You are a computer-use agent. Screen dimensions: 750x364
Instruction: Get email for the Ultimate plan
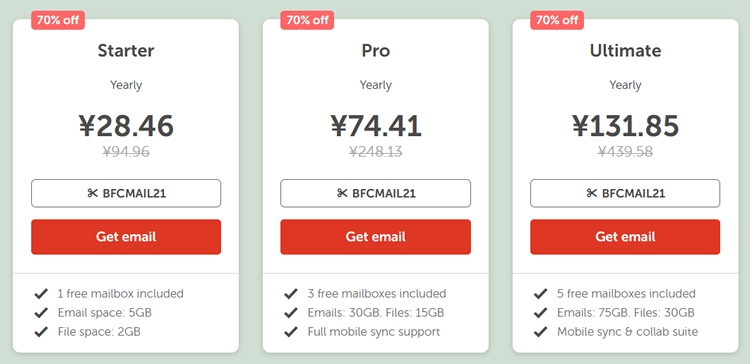(x=625, y=237)
